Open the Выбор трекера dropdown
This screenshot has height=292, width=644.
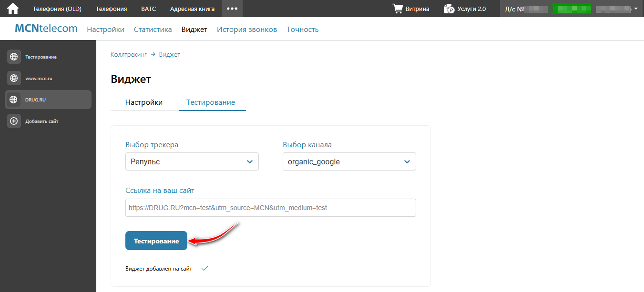click(192, 161)
